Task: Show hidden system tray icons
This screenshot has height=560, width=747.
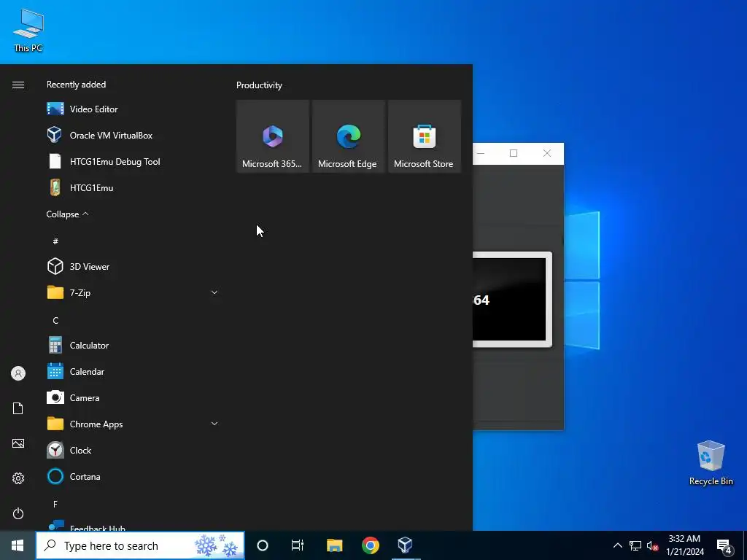Action: pos(617,545)
